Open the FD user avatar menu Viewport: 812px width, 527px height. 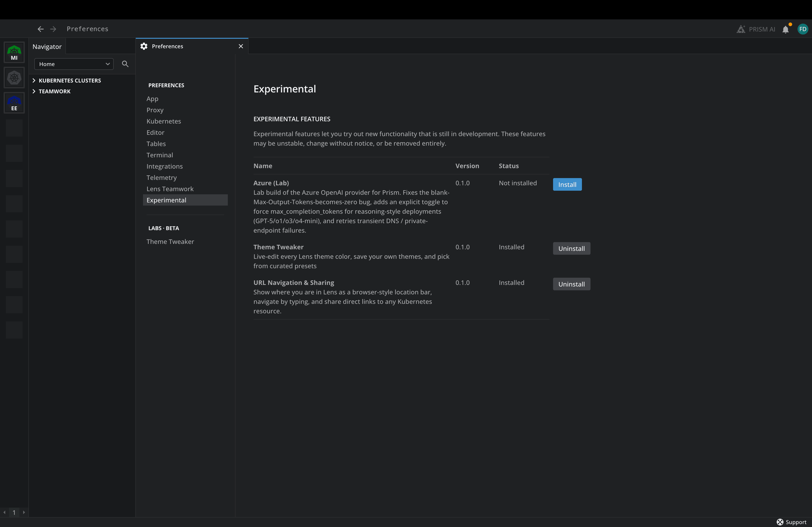click(x=803, y=29)
